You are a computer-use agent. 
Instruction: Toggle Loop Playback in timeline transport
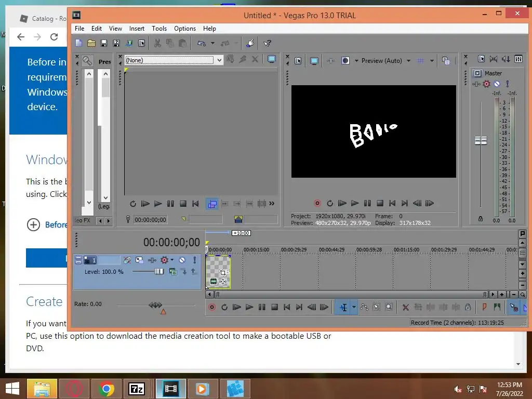[x=224, y=308]
